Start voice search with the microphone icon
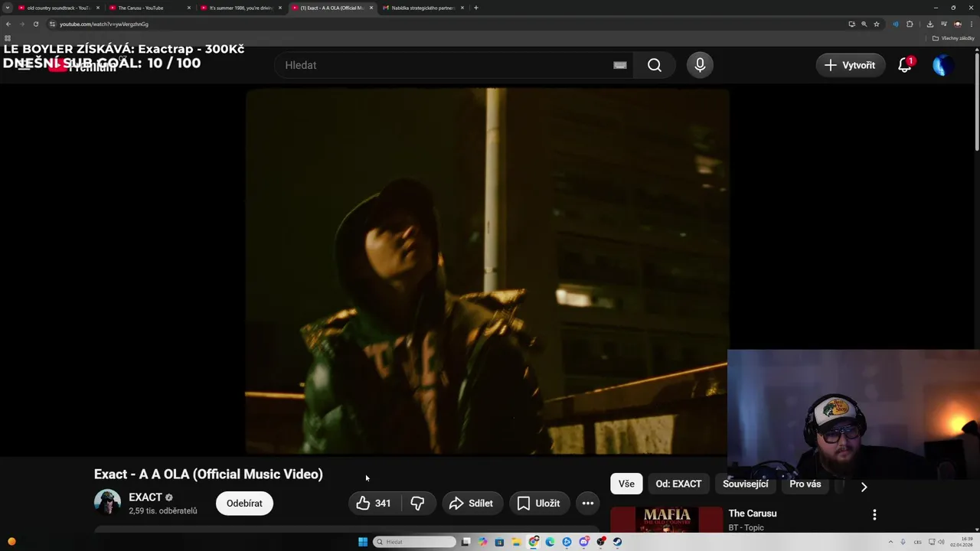Screen dimensions: 980x551 [700, 65]
